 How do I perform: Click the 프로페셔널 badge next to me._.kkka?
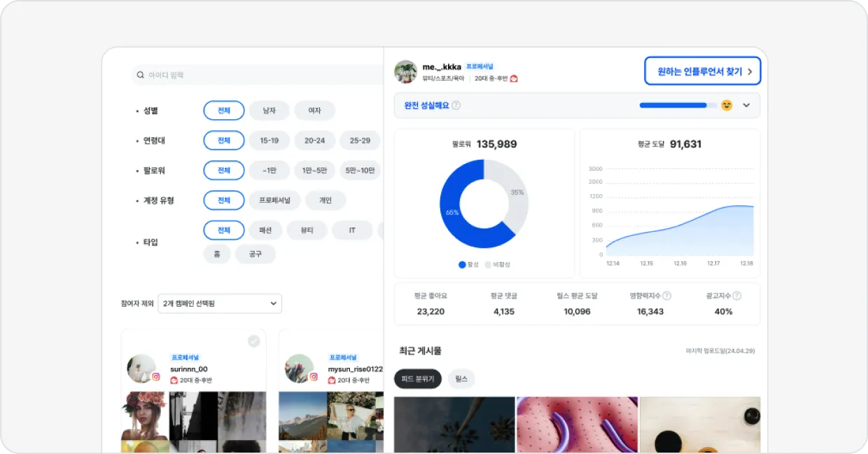[480, 67]
